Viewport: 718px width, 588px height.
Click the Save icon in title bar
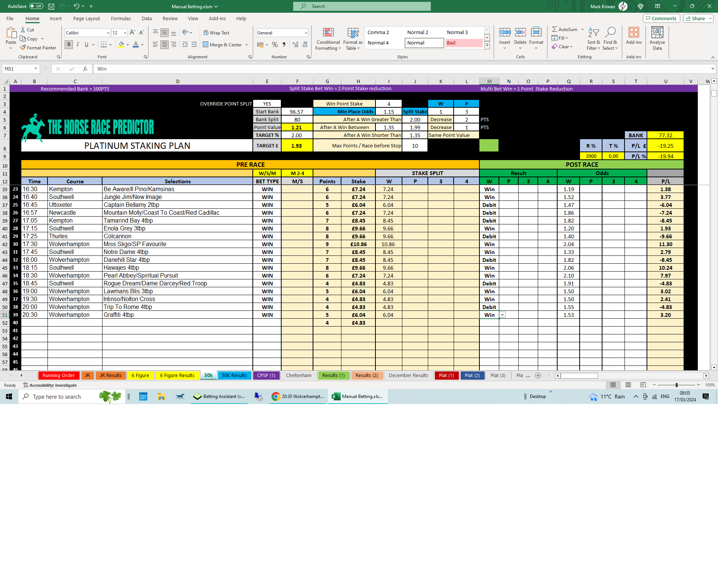[x=51, y=6]
